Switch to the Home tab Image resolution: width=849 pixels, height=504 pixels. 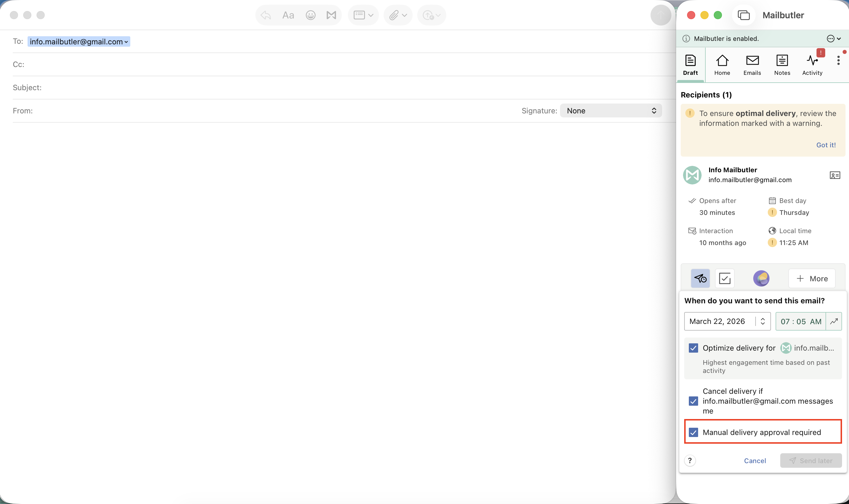(x=722, y=65)
